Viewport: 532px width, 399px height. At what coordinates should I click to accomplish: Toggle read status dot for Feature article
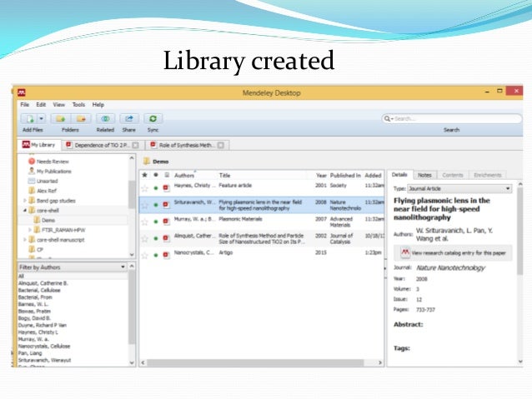point(156,188)
